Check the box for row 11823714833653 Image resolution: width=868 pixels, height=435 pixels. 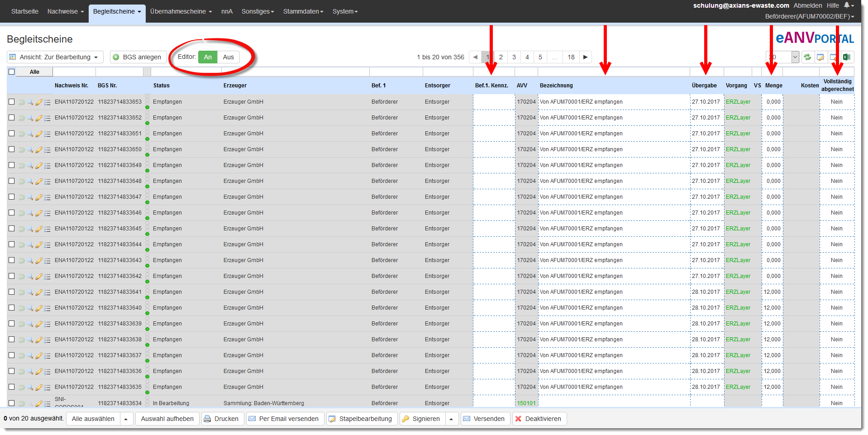[12, 102]
